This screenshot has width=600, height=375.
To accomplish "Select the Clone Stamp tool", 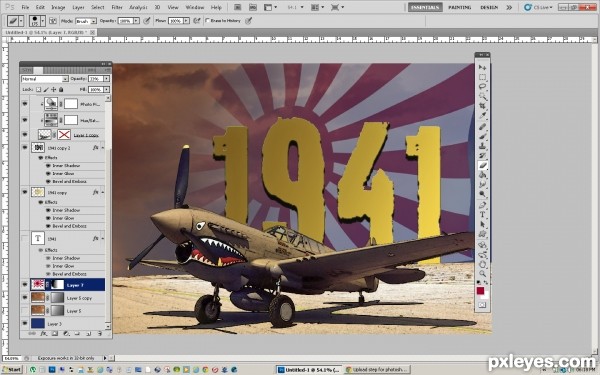I will [483, 146].
